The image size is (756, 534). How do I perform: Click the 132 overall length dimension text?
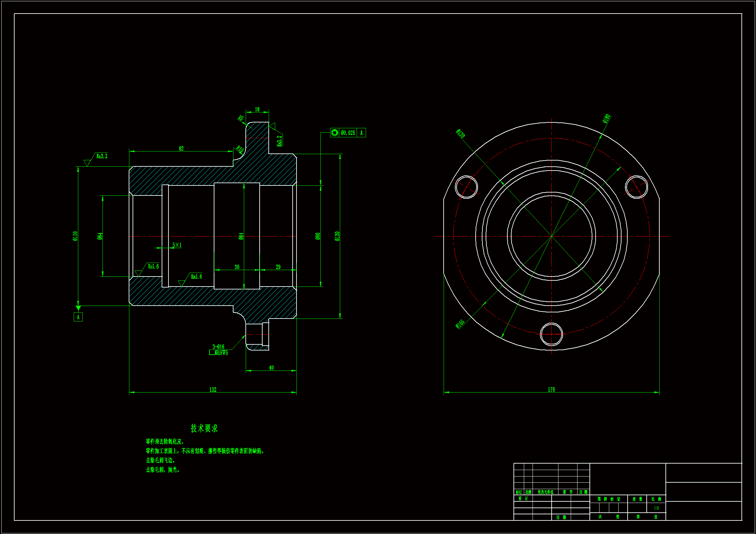[x=213, y=390]
